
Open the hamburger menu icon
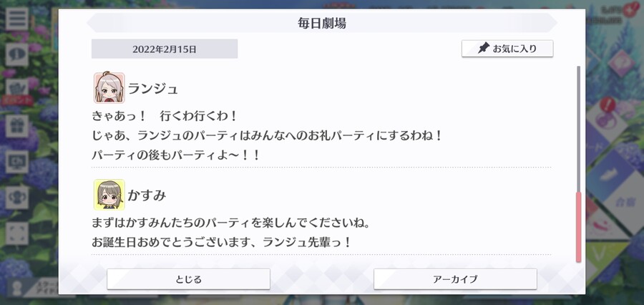coord(17,19)
